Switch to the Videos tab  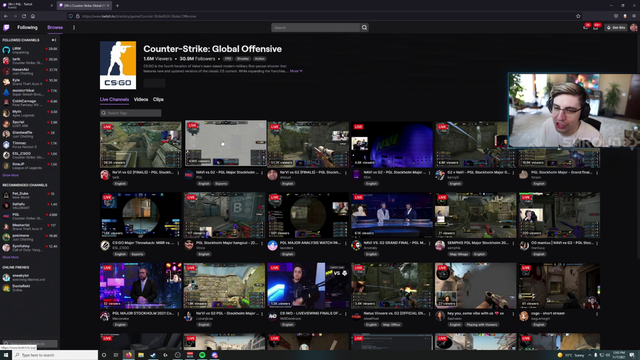[141, 99]
